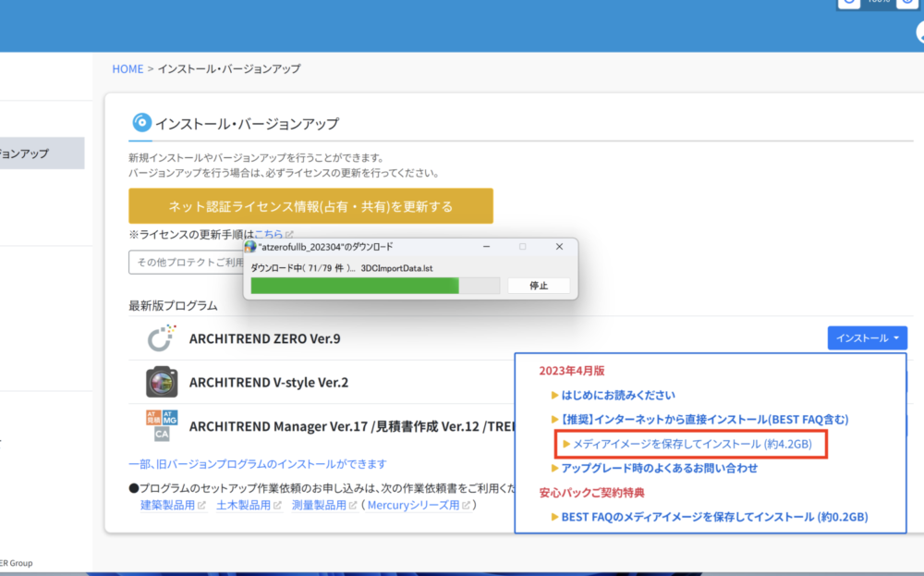
Task: Click the external-link icon after 土木製品用
Action: pos(277,505)
